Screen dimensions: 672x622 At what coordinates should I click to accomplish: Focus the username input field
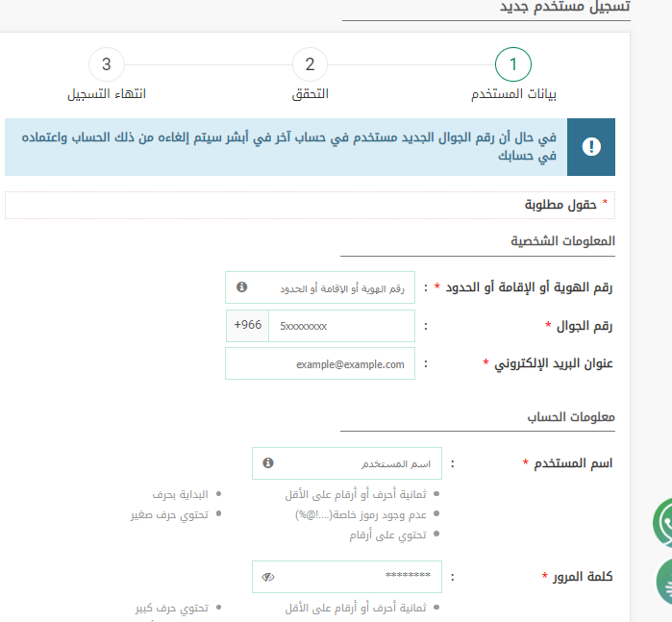click(x=347, y=463)
